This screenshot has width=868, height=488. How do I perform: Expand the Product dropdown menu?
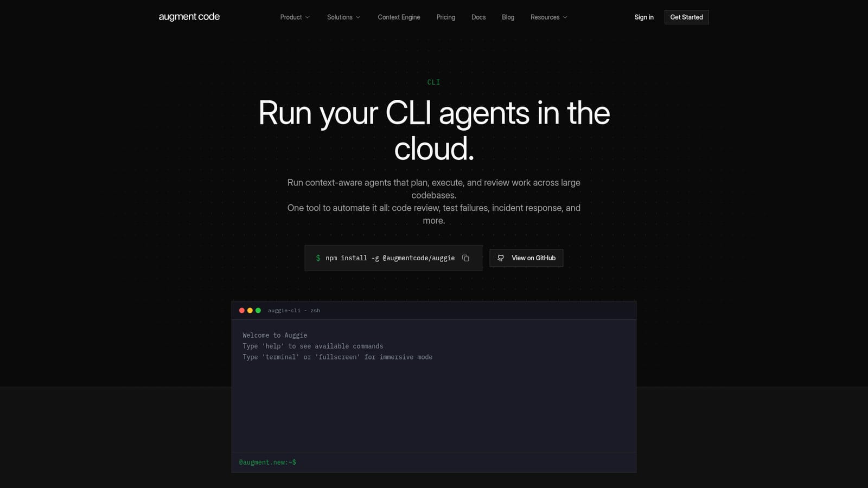coord(295,17)
